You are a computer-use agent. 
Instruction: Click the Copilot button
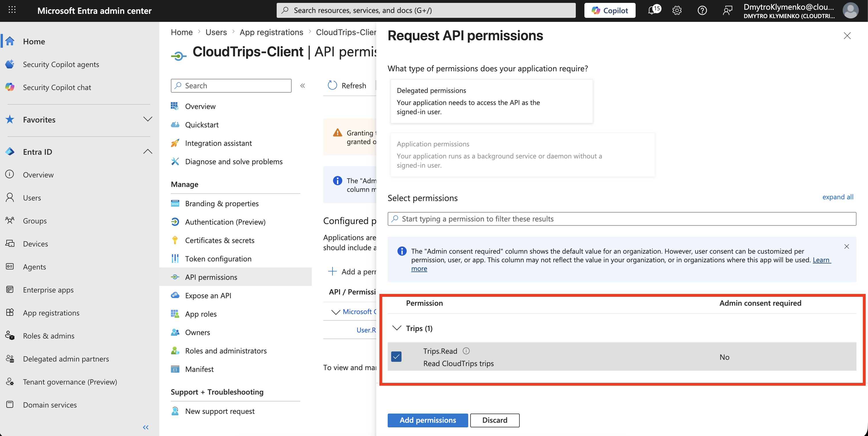pyautogui.click(x=609, y=10)
